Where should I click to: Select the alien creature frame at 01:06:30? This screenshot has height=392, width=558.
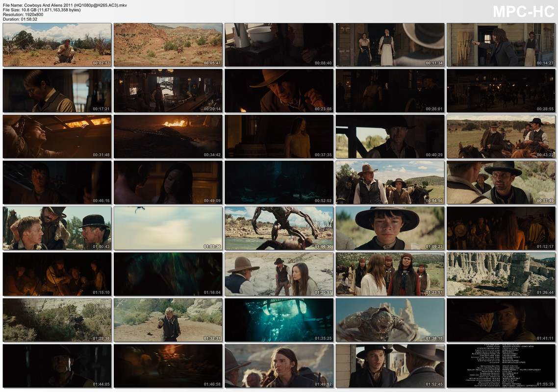pos(279,228)
